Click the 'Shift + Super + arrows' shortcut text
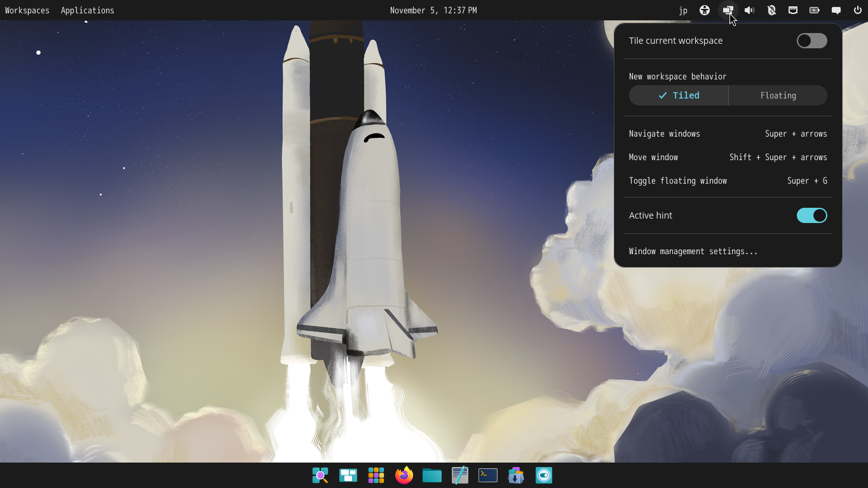Viewport: 868px width, 488px height. point(778,157)
